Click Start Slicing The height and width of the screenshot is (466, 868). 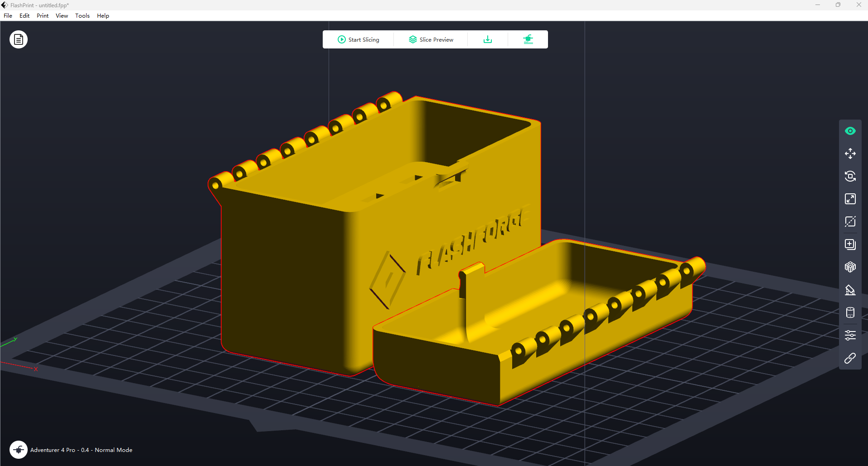359,39
